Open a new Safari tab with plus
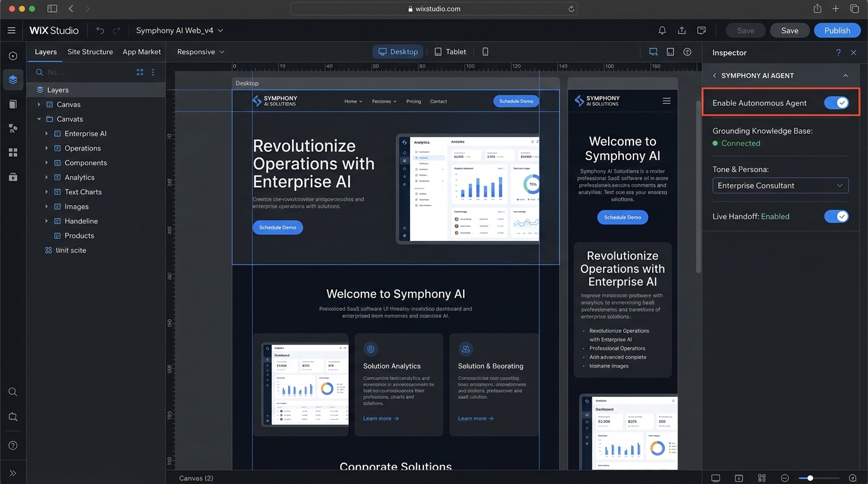Viewport: 868px width, 484px height. point(836,9)
